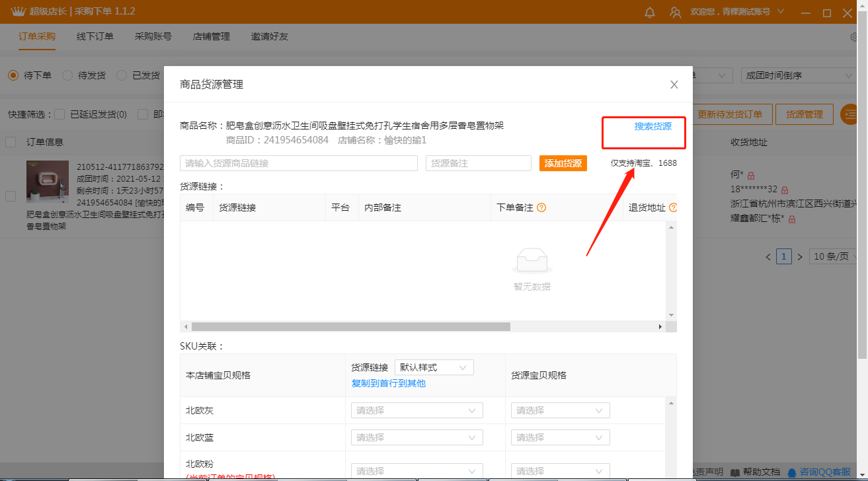This screenshot has width=868, height=481.
Task: Select the 待发货 radio button
Action: click(x=67, y=75)
